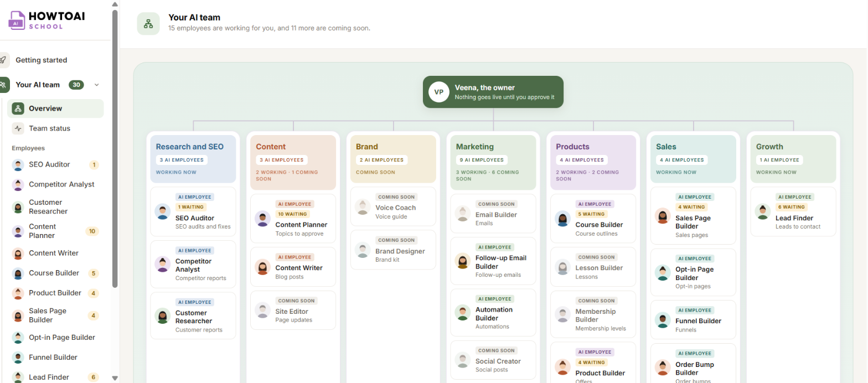Click the Brand Designer coming soon card
868x383 pixels.
click(x=393, y=250)
